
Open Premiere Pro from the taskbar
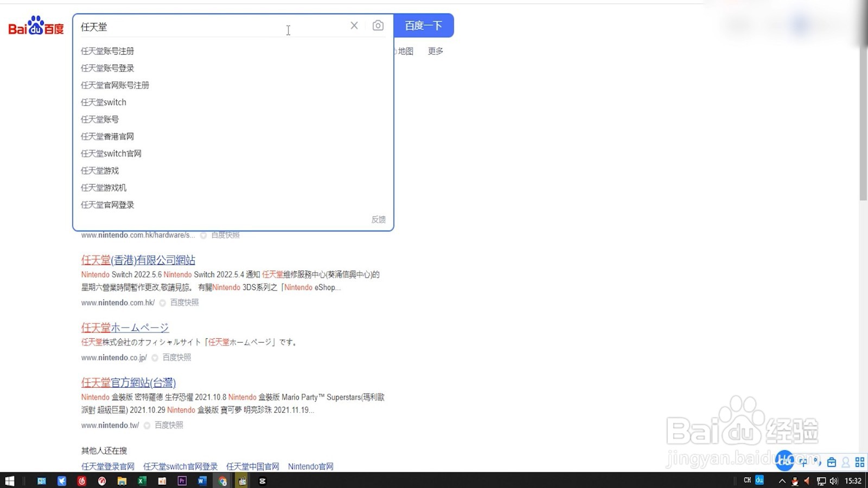point(182,480)
